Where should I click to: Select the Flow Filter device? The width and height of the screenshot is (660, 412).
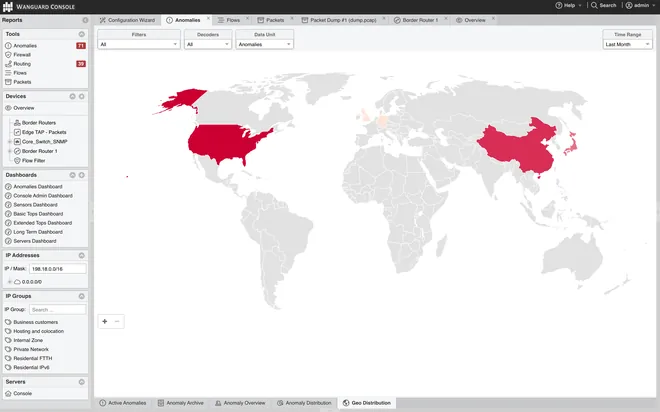tap(33, 161)
